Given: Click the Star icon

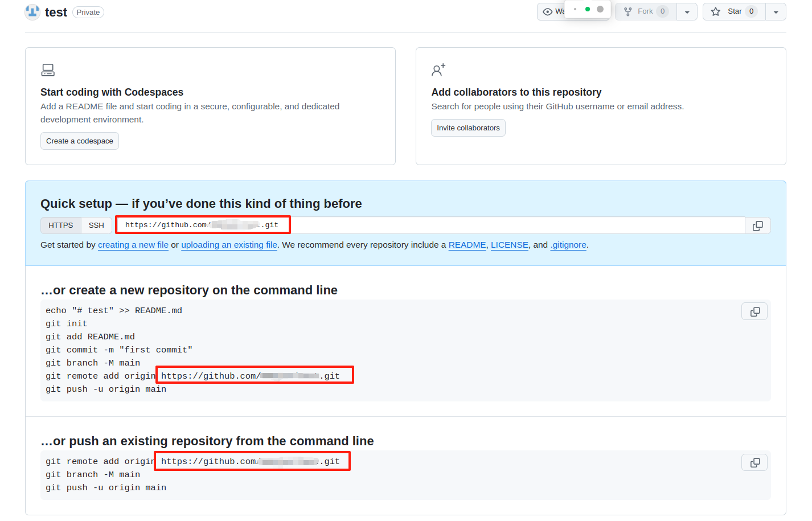Looking at the screenshot, I should [x=716, y=11].
